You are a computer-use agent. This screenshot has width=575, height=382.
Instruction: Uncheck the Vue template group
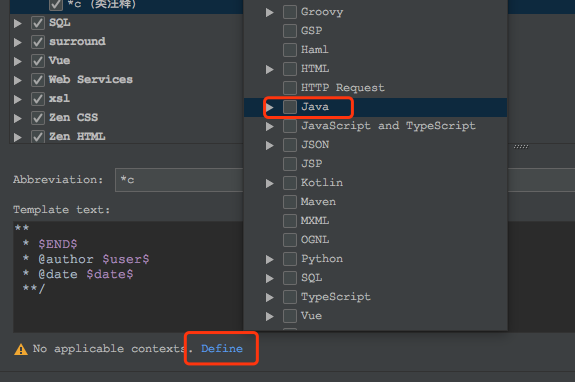(38, 61)
